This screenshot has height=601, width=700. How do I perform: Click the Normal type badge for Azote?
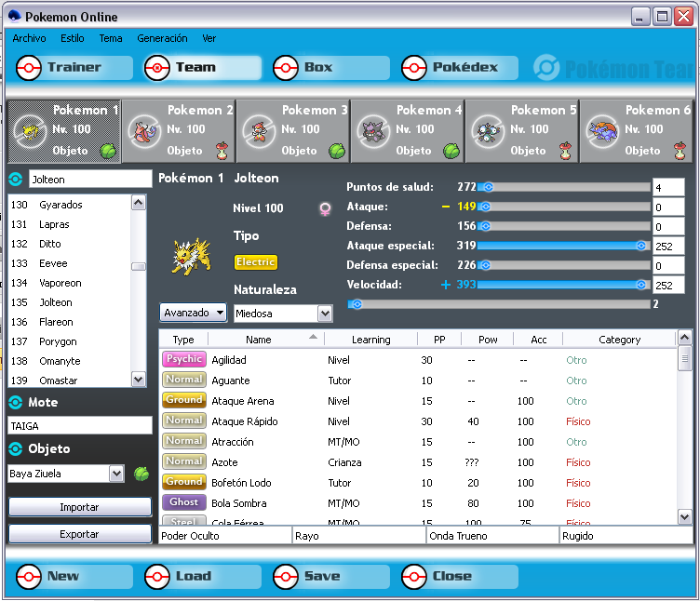[x=184, y=461]
